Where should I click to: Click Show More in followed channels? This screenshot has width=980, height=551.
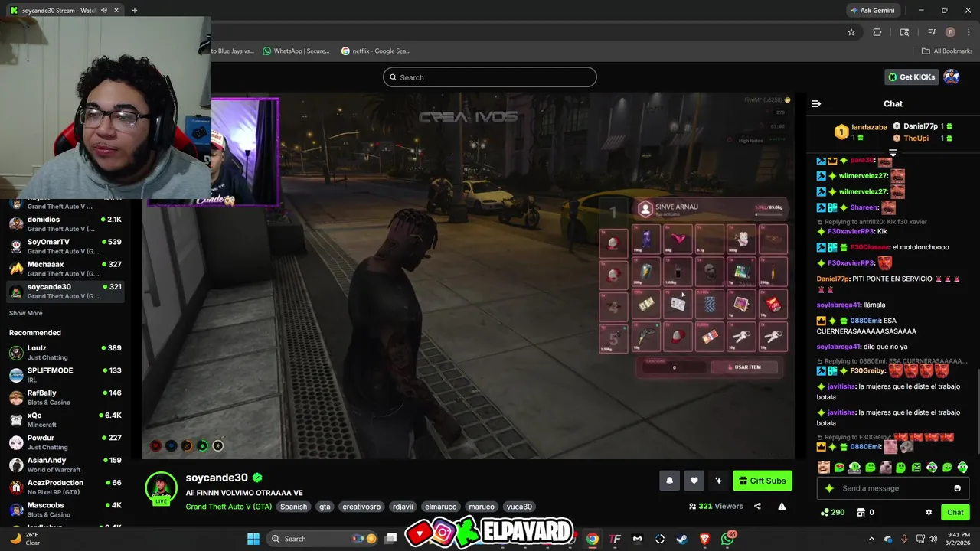[x=25, y=313]
